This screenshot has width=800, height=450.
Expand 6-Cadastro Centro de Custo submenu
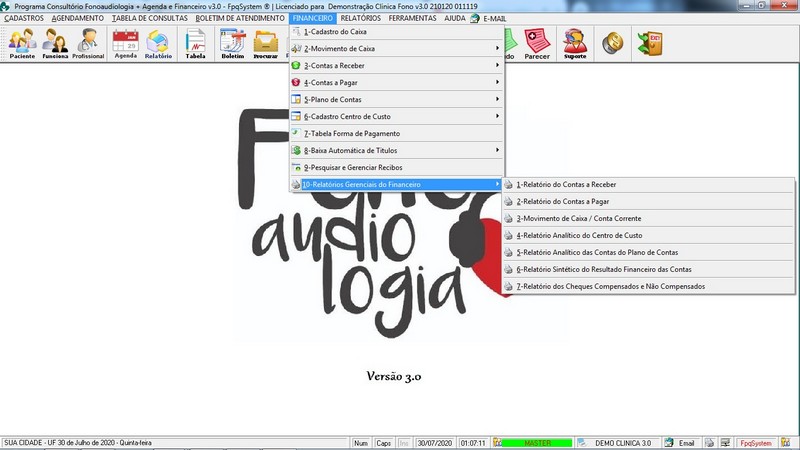pyautogui.click(x=397, y=116)
